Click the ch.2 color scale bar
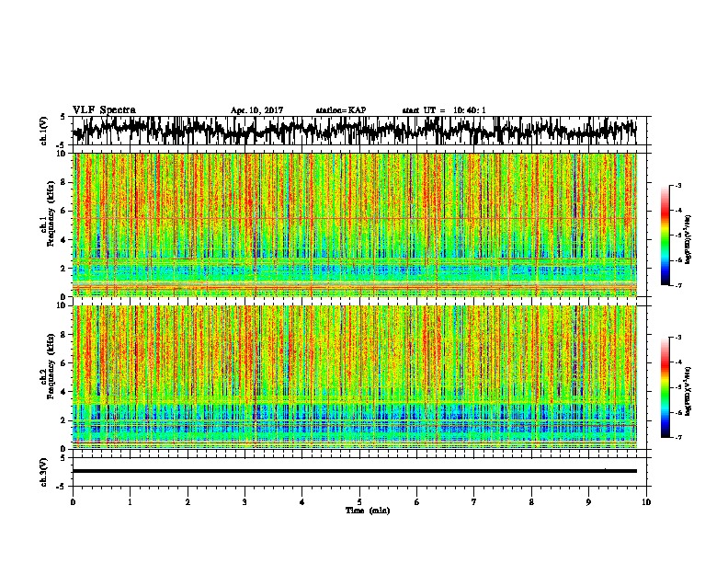 665,387
